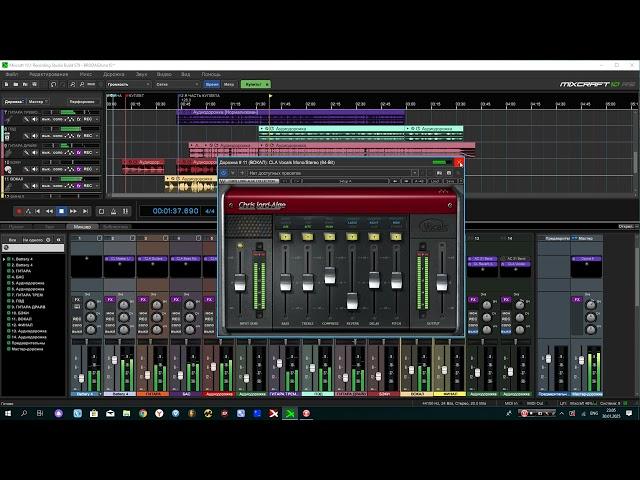The height and width of the screenshot is (480, 640).
Task: Toggle the loop mode icon beside the transport
Action: 102,211
